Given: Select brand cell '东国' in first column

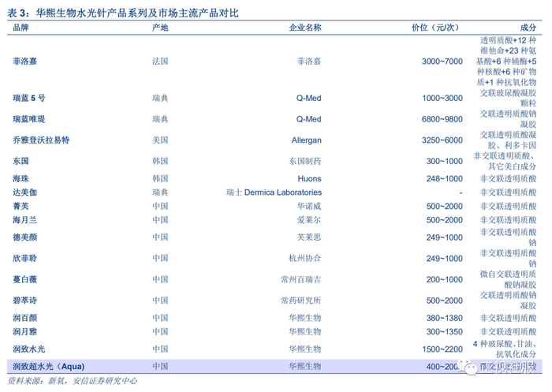Looking at the screenshot, I should (21, 161).
